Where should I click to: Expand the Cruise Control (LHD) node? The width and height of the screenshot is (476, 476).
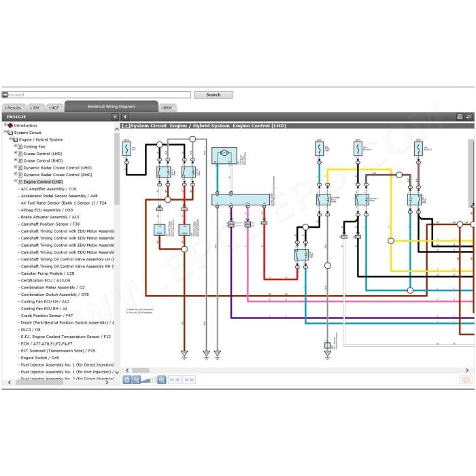point(16,153)
